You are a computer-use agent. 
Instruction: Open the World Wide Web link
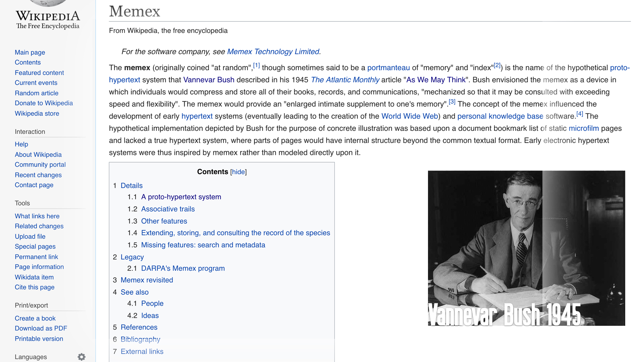(410, 116)
